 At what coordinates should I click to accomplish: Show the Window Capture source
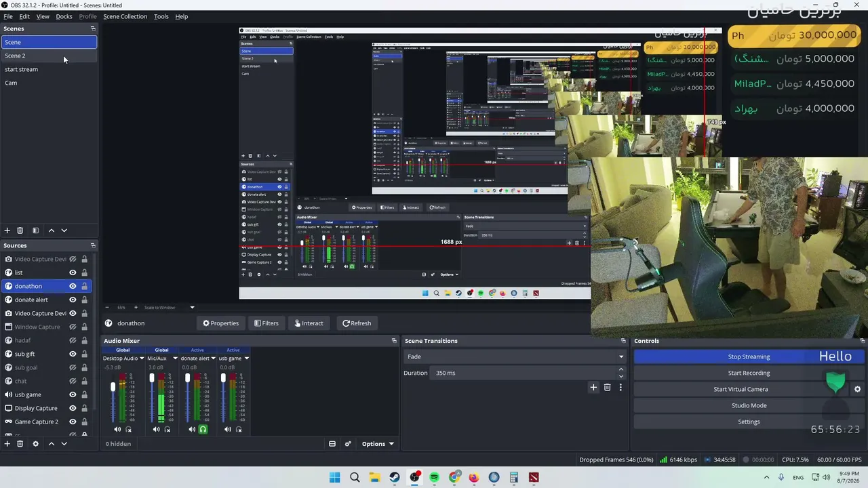point(73,327)
